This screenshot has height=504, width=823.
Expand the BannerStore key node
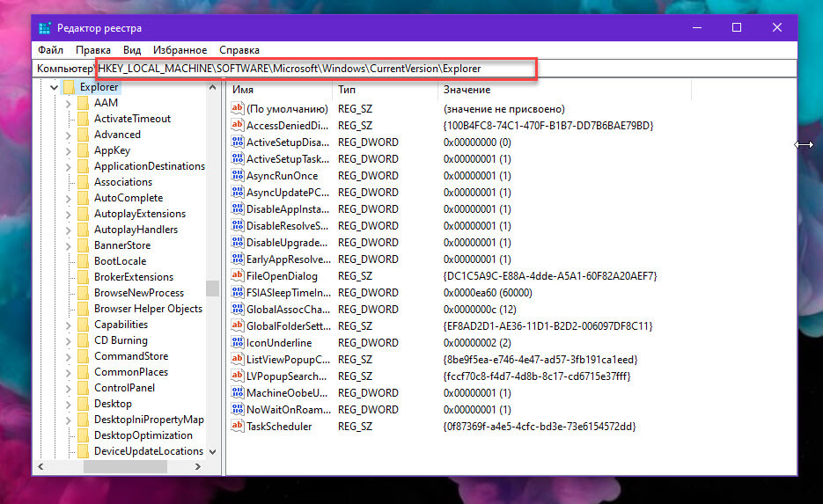(69, 245)
